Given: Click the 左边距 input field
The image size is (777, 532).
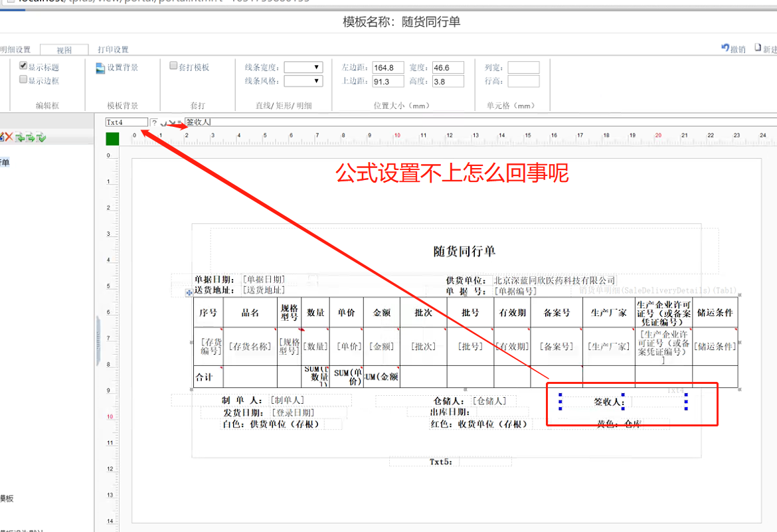Looking at the screenshot, I should pyautogui.click(x=388, y=68).
